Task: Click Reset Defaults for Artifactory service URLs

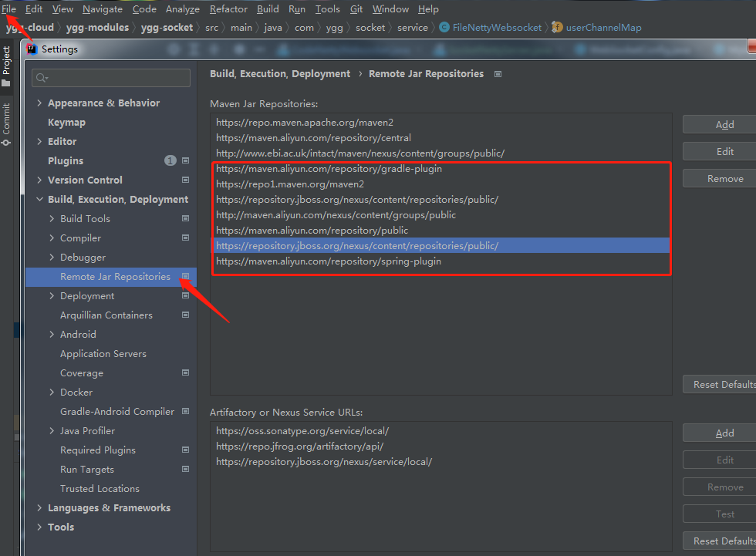Action: [x=724, y=541]
